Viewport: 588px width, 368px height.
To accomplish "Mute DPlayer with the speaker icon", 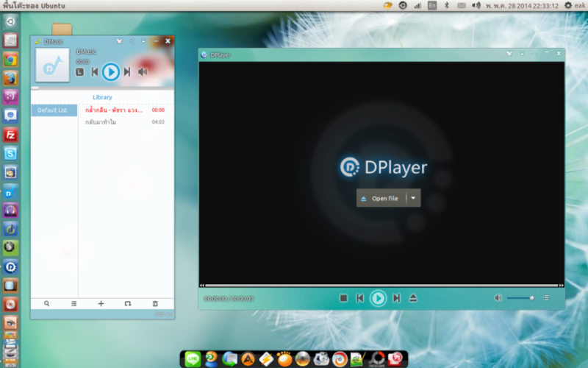I will pyautogui.click(x=498, y=298).
